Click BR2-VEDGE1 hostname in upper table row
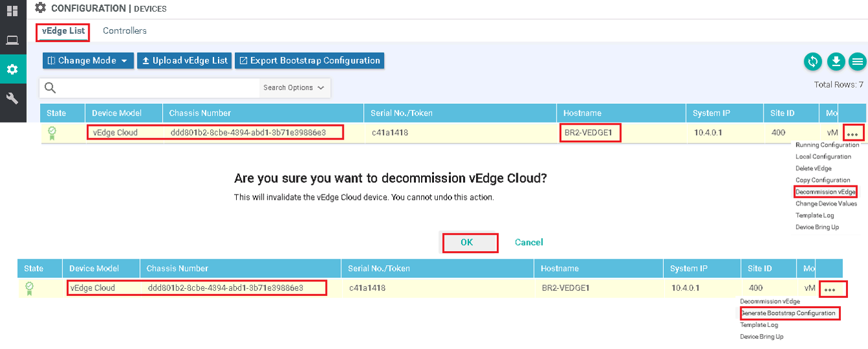 point(590,133)
